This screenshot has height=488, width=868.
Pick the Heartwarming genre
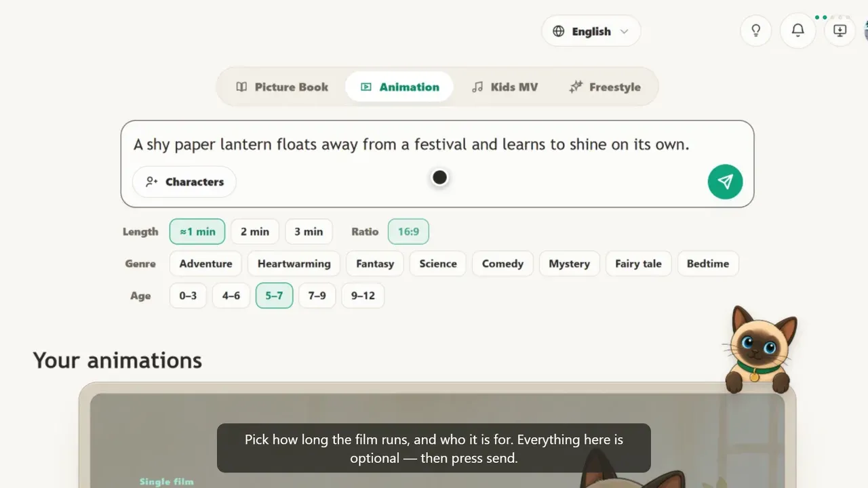click(294, 264)
